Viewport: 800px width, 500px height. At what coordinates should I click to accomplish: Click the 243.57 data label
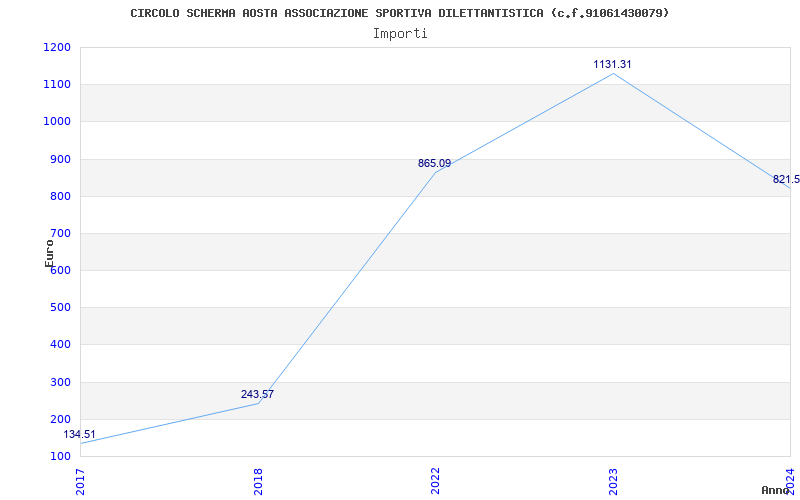pos(257,394)
